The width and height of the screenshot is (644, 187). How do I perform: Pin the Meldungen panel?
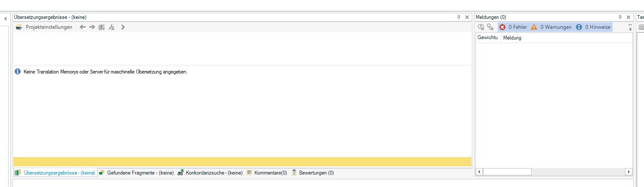[x=620, y=17]
